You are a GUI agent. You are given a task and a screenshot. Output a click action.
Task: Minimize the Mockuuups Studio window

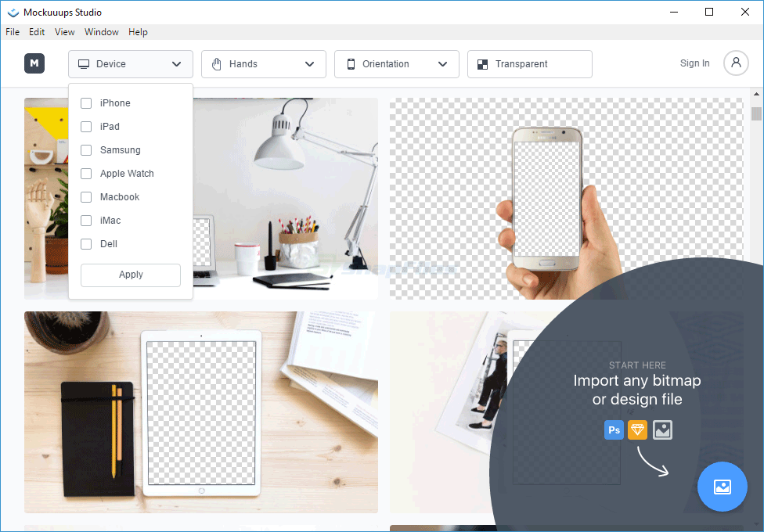tap(674, 13)
